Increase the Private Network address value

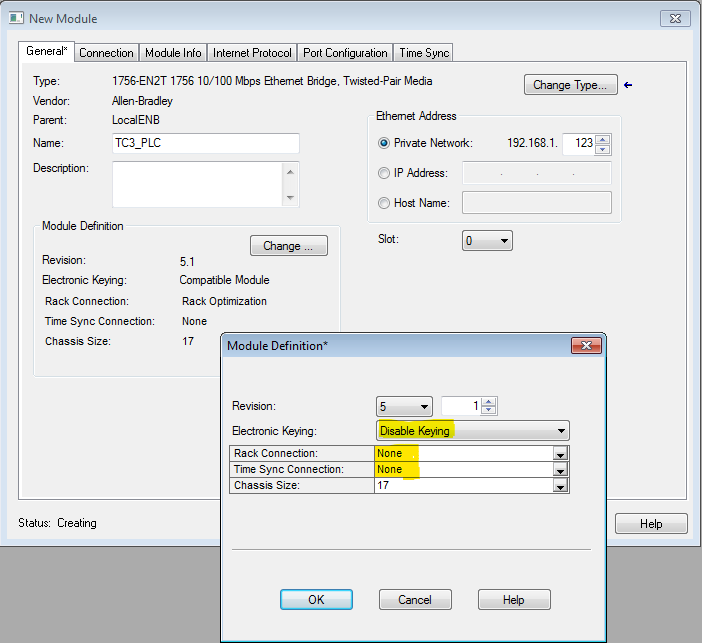point(603,140)
